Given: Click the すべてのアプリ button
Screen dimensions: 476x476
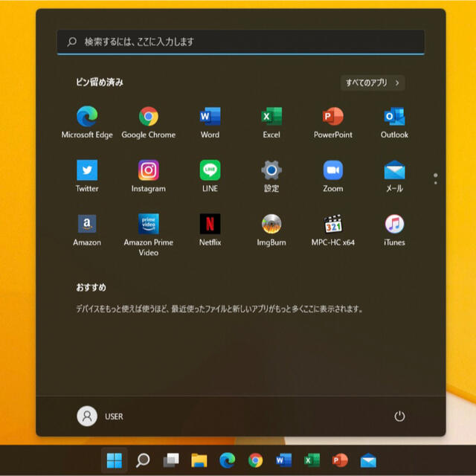Looking at the screenshot, I should click(373, 83).
